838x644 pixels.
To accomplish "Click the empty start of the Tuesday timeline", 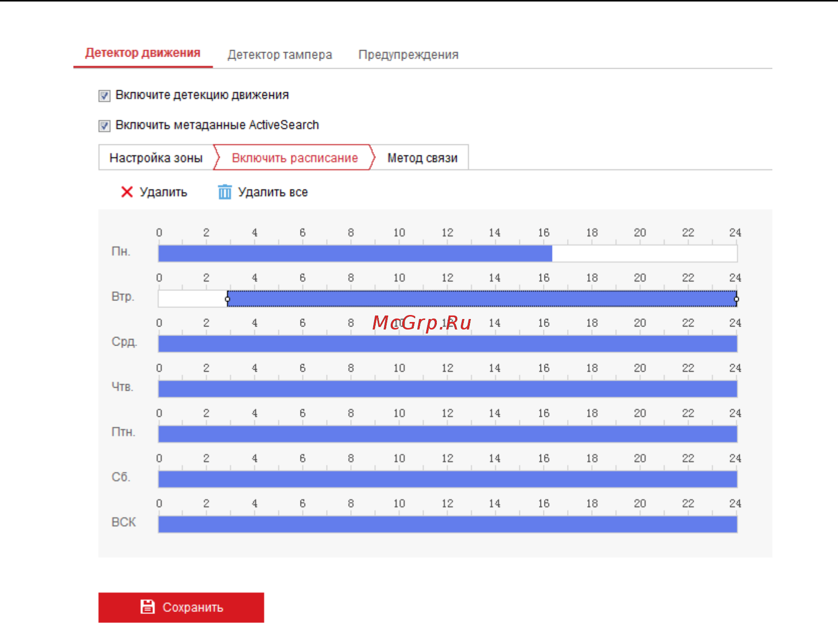I will [193, 299].
